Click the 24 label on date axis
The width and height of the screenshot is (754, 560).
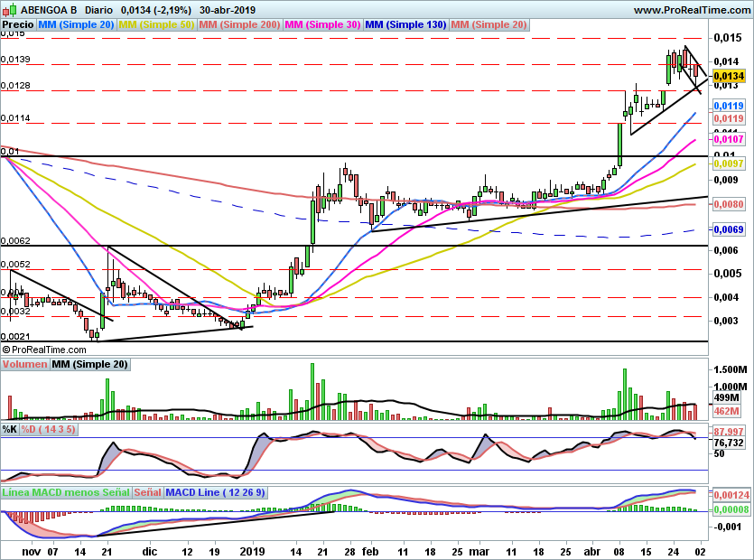pos(674,552)
